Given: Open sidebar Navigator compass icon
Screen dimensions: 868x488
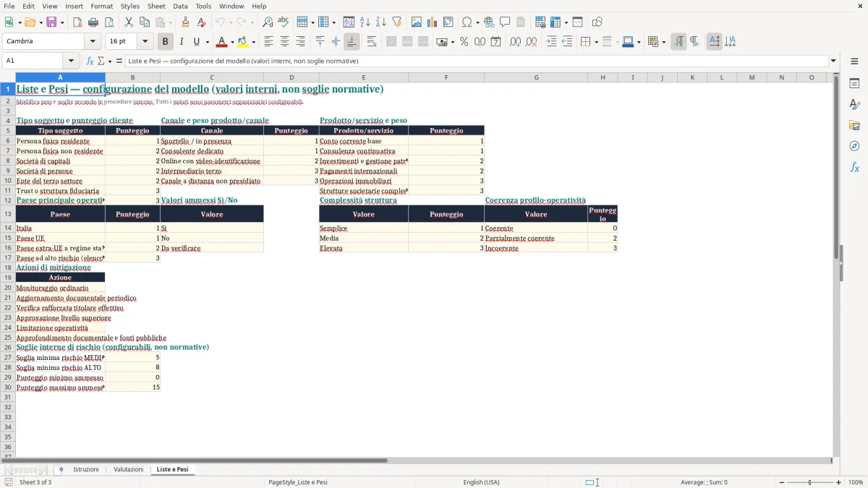Looking at the screenshot, I should click(854, 146).
